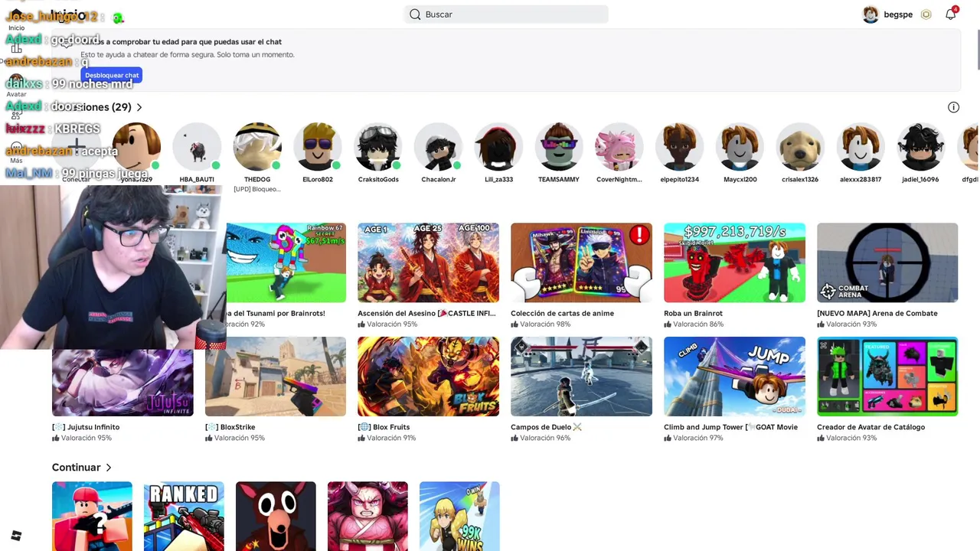Open Lili_za333 friend avatar
Screen dimensions: 980x551
(x=498, y=147)
